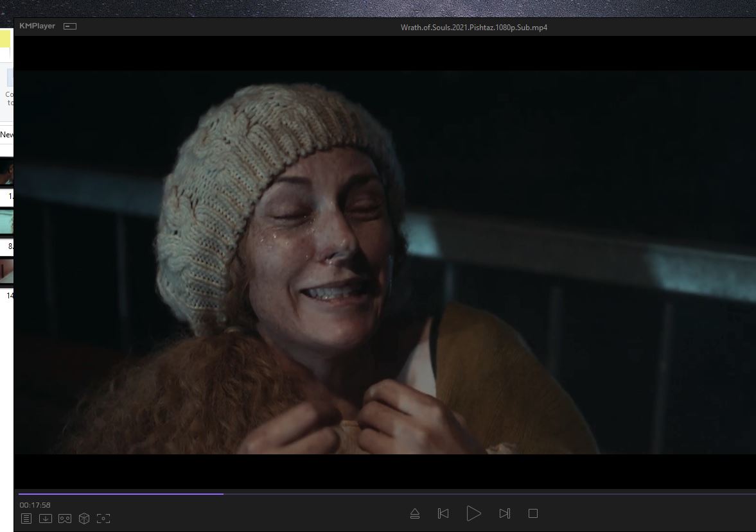Screen dimensions: 756x532
Task: Select the teal thumbnail in the background window
Action: click(6, 221)
